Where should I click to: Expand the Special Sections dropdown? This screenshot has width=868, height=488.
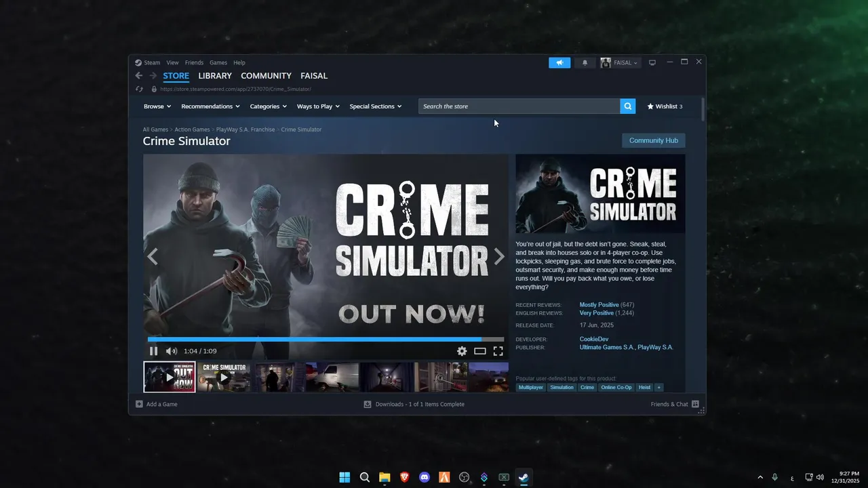376,106
